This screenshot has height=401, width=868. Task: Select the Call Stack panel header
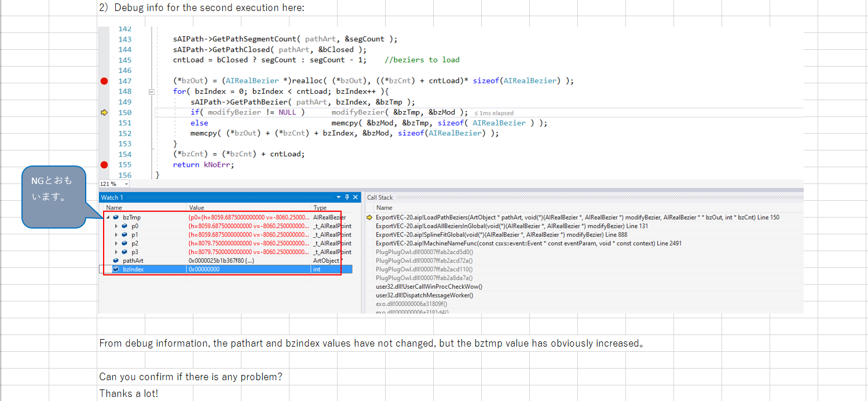379,197
